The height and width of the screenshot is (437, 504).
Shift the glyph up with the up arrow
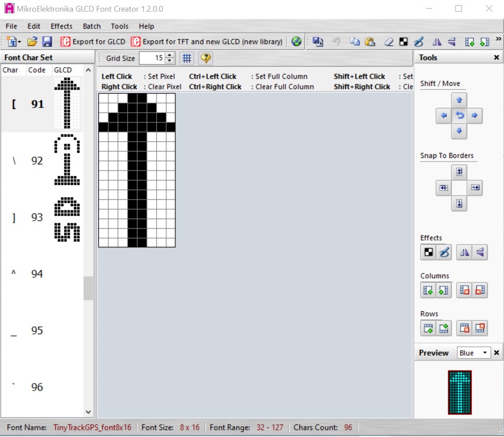coord(459,100)
